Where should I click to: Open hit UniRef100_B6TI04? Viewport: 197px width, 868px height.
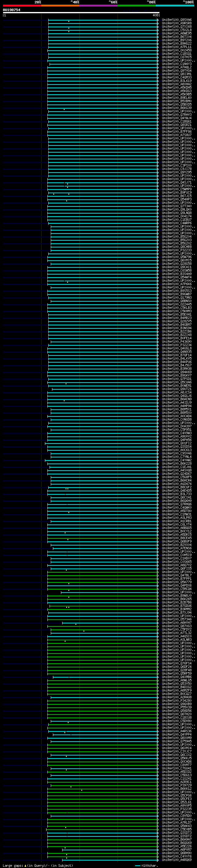[176, 37]
